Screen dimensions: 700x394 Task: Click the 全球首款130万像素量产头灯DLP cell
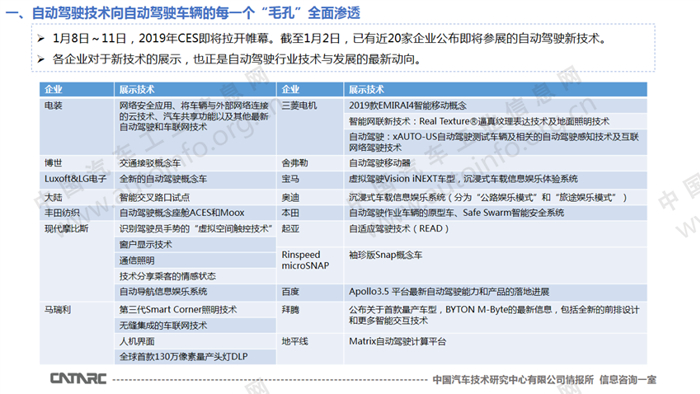[195, 357]
